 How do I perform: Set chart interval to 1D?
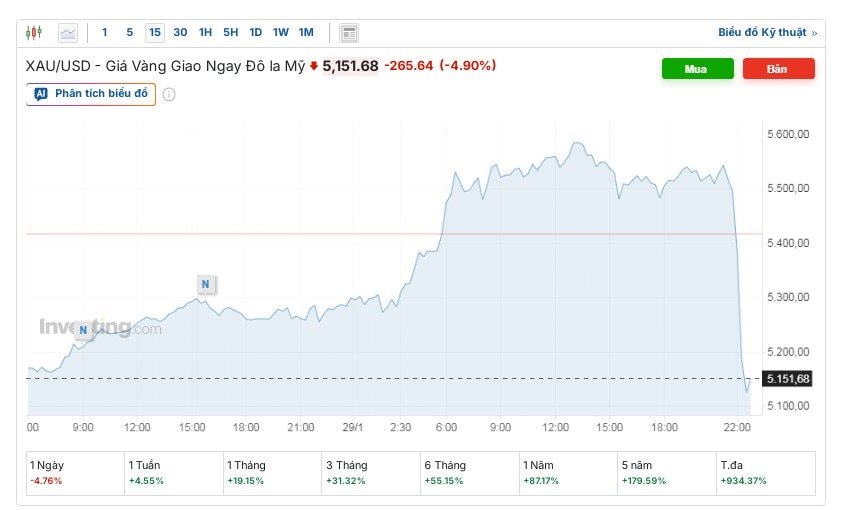[256, 32]
